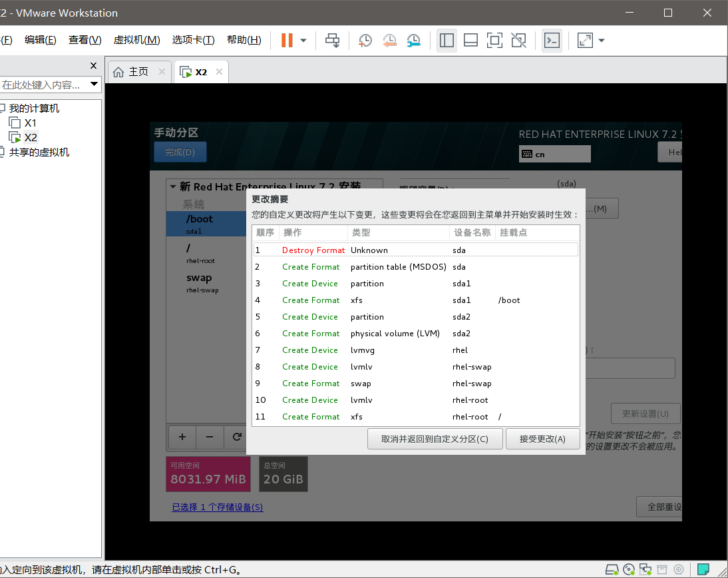Remove mount point with minus button
Image resolution: width=728 pixels, height=578 pixels.
click(x=210, y=437)
